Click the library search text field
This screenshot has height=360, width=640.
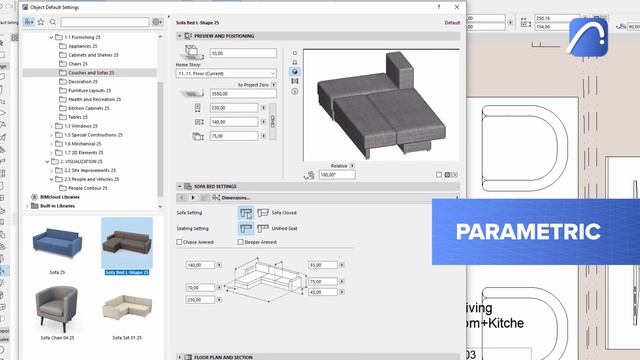click(105, 22)
